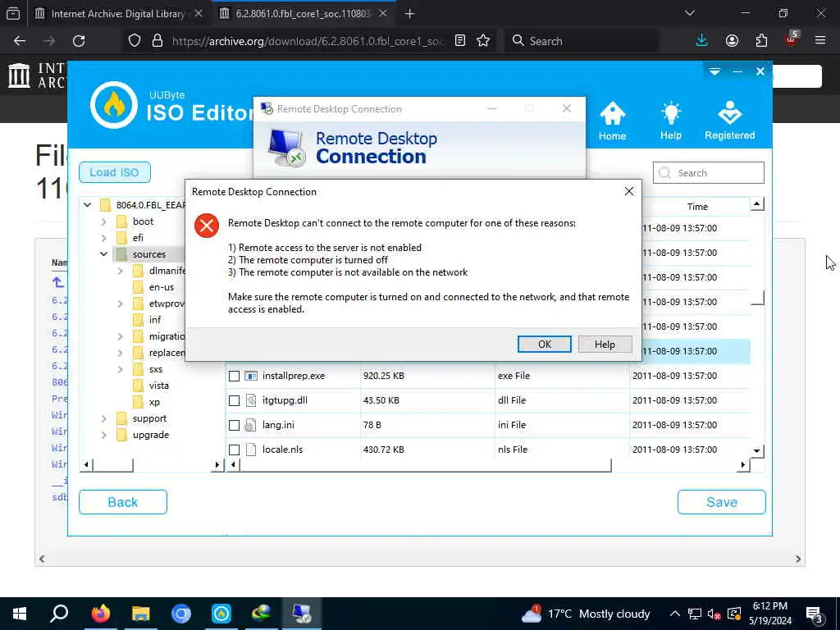
Task: Click the file list scroll down arrow
Action: [756, 450]
